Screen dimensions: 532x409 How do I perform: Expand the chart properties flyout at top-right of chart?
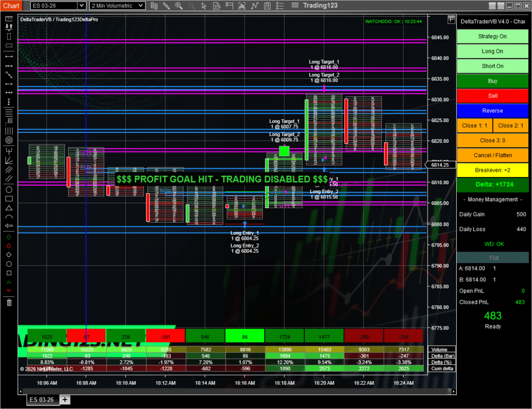tap(450, 20)
